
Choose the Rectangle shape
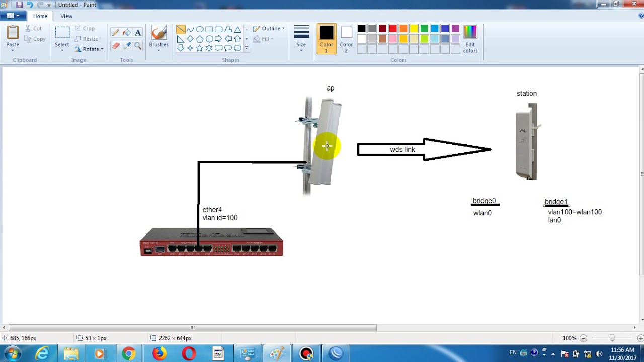[x=209, y=29]
